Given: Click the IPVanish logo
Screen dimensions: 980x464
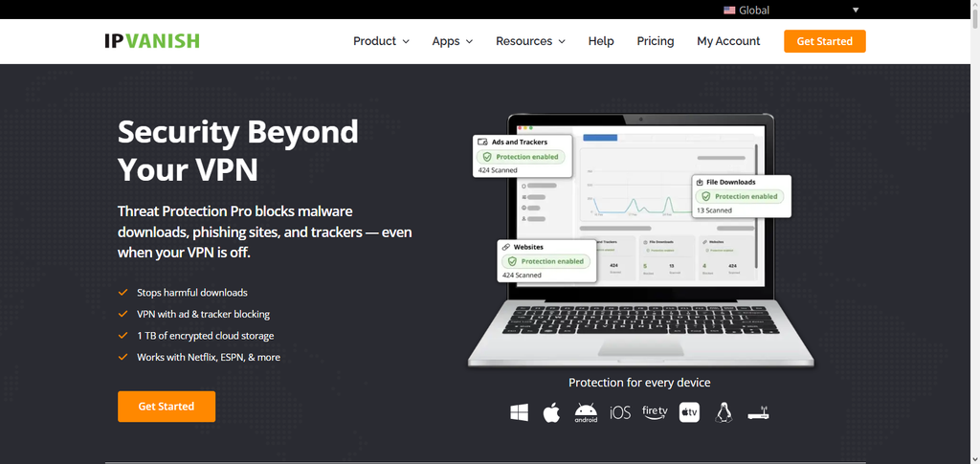Looking at the screenshot, I should click(x=152, y=41).
